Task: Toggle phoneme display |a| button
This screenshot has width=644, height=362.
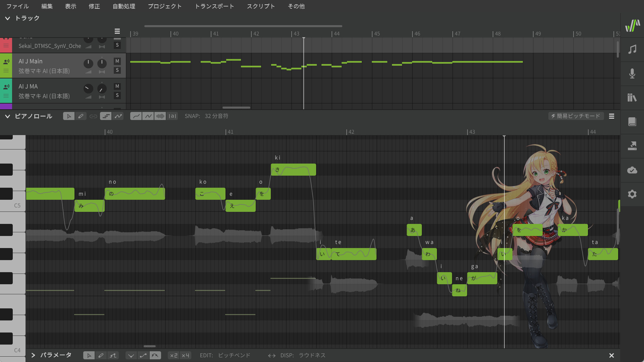Action: pyautogui.click(x=172, y=116)
